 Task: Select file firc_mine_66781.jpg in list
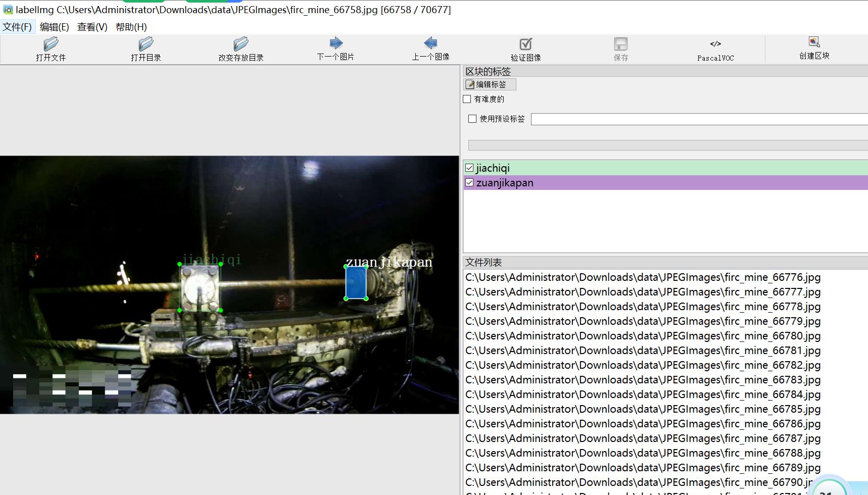643,350
